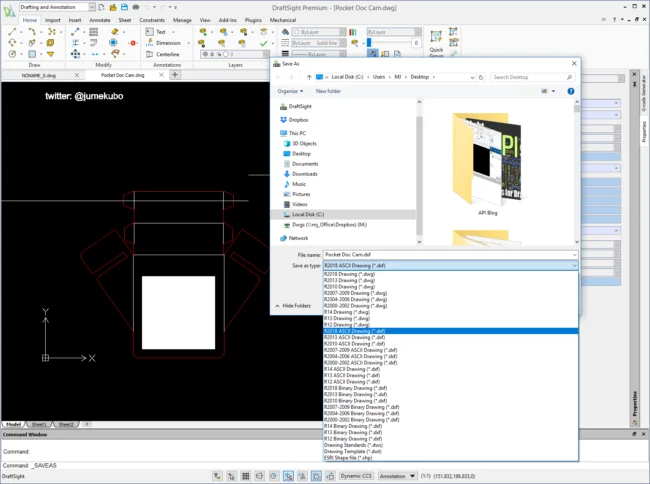Switch to the Sheet1 tab
Screen dimensions: 650x484
[x=41, y=424]
